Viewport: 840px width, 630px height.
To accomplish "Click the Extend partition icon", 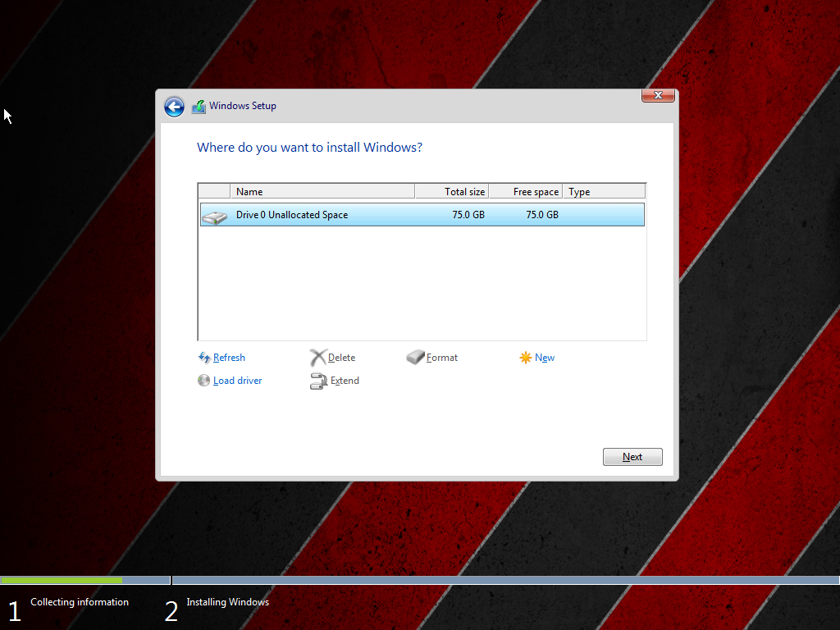I will click(x=319, y=381).
